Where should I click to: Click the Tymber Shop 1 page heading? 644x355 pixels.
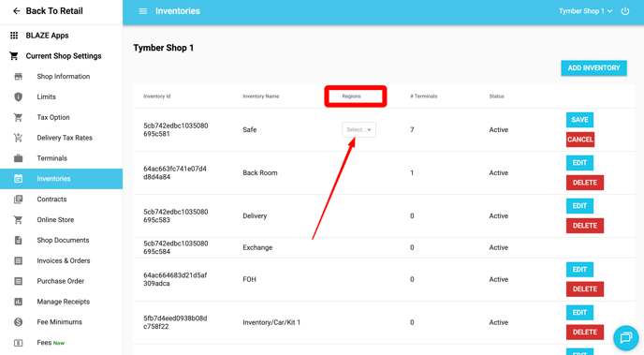164,48
